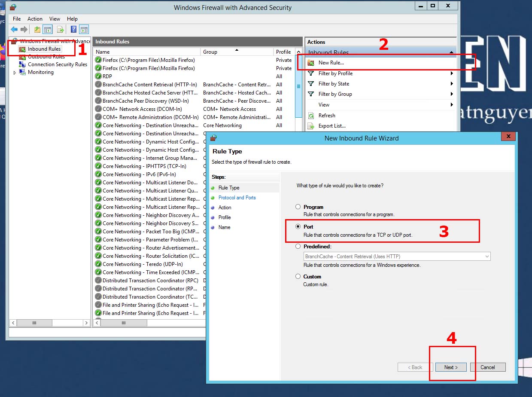The width and height of the screenshot is (532, 397).
Task: Cancel the New Inbound Rule Wizard
Action: [x=487, y=367]
